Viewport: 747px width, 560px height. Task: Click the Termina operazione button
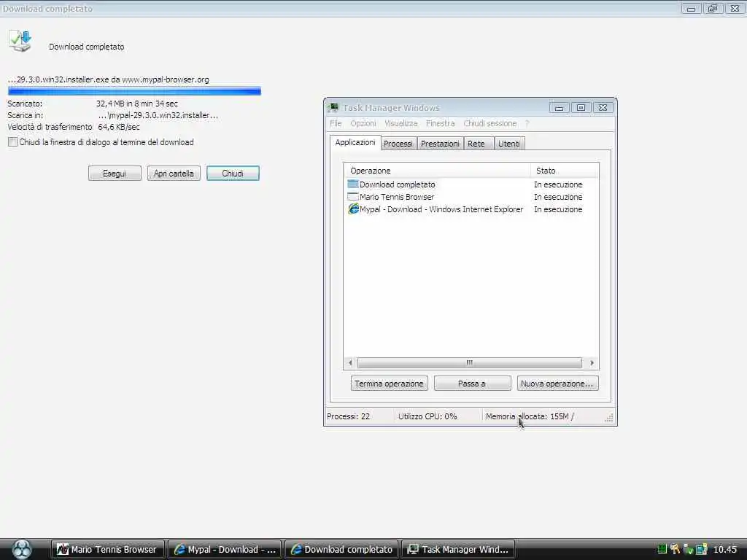[390, 384]
